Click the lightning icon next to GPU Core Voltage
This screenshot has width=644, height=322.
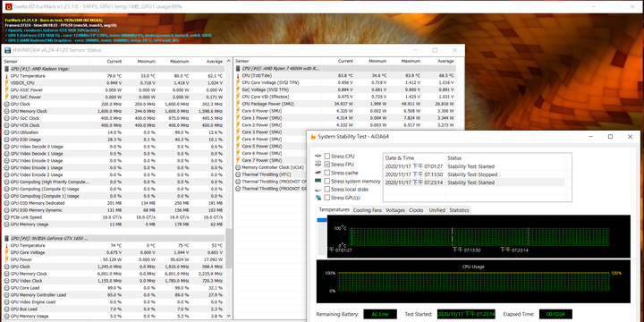6,252
